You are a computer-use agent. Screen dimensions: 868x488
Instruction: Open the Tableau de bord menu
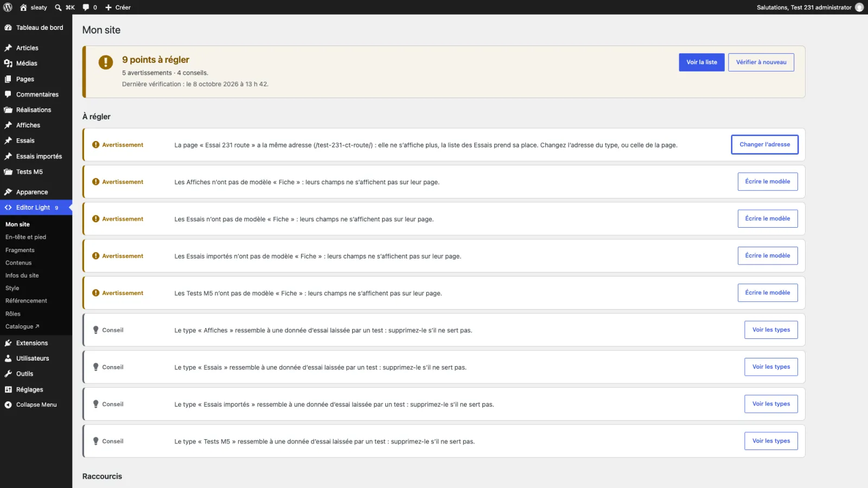(36, 28)
